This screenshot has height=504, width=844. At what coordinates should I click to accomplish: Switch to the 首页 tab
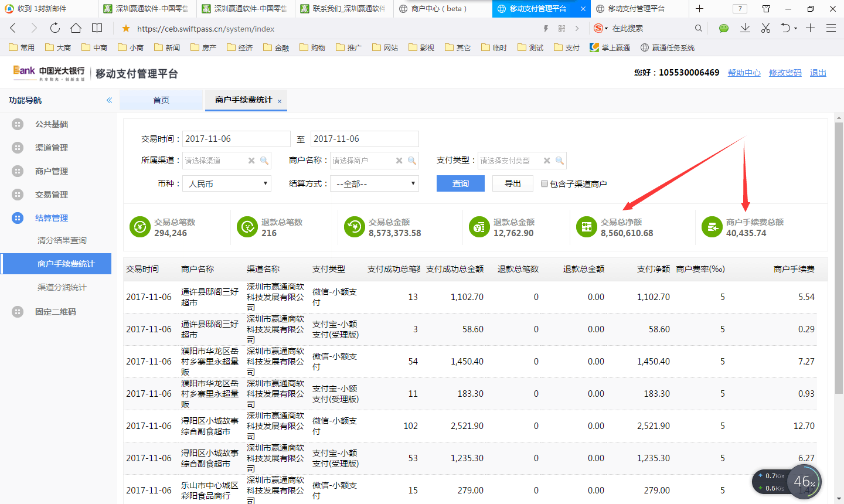pos(161,100)
